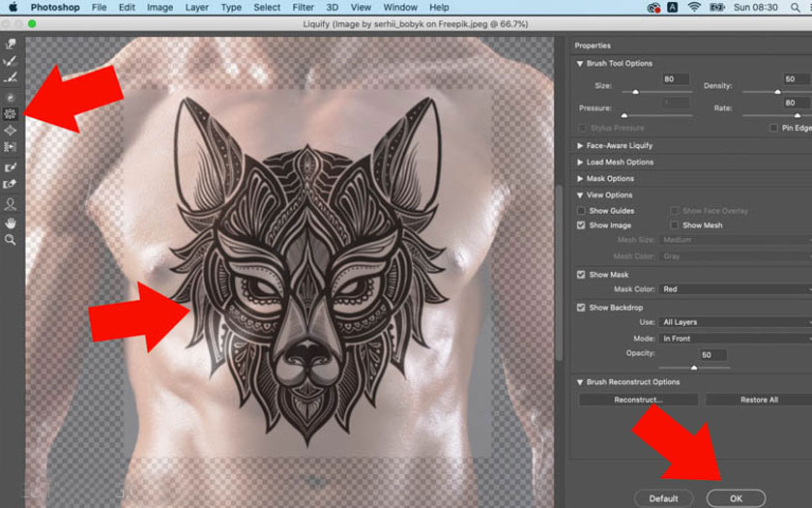Open the Layer menu
The height and width of the screenshot is (508, 812).
point(197,8)
